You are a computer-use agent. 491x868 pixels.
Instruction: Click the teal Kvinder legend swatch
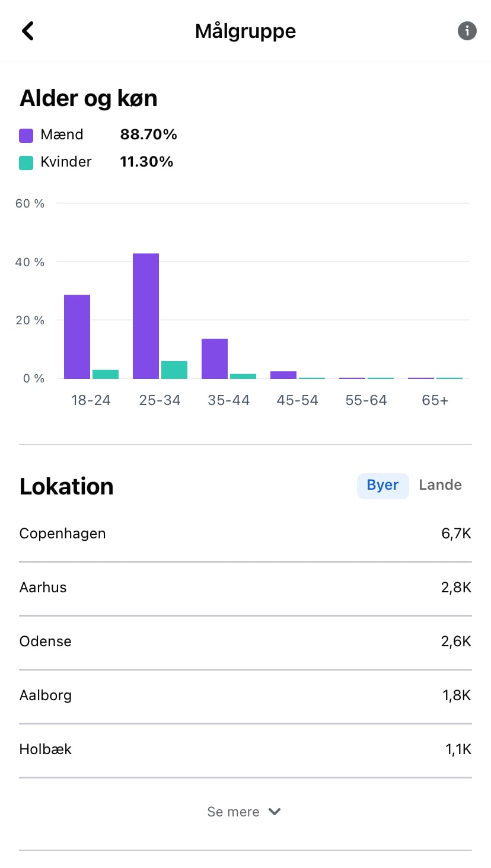click(26, 162)
